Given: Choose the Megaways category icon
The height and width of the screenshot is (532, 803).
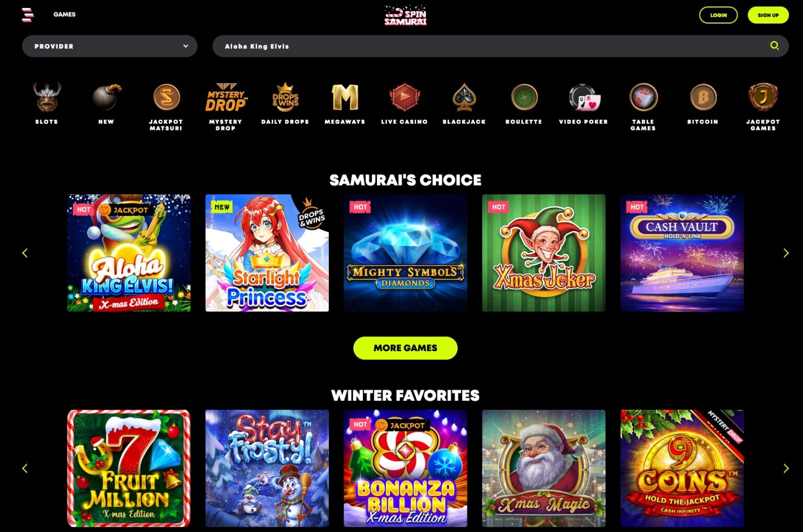Looking at the screenshot, I should point(345,97).
